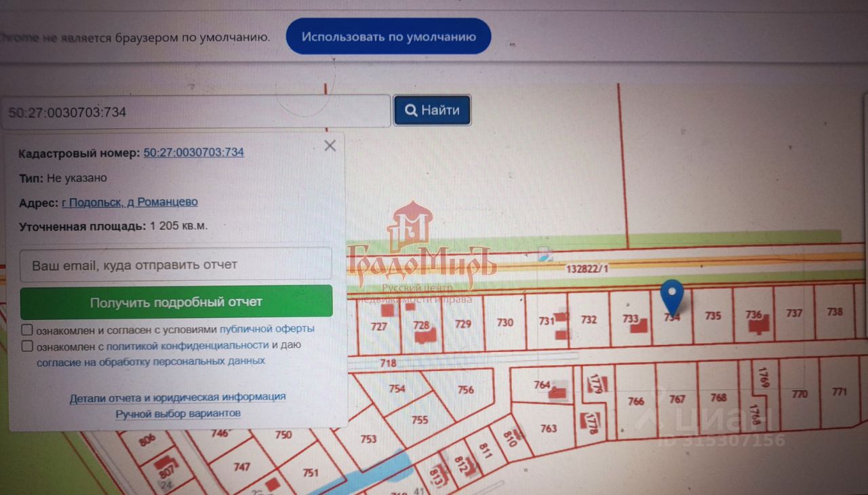Open the cadastral number 50:27:0030703:734 link
The width and height of the screenshot is (868, 495).
click(x=194, y=153)
